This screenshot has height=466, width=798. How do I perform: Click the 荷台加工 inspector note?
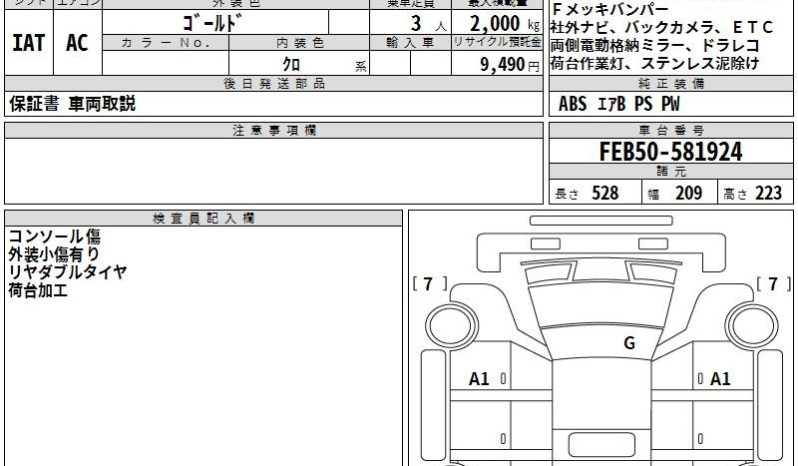[x=38, y=290]
